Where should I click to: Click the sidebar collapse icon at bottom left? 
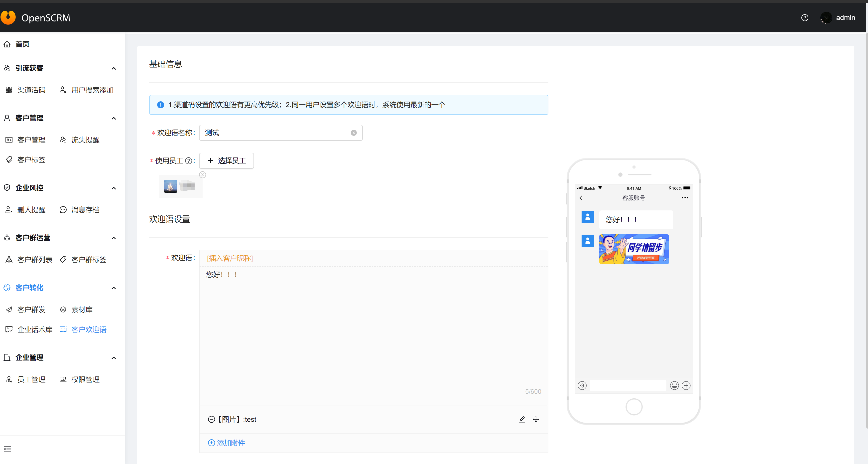7,449
